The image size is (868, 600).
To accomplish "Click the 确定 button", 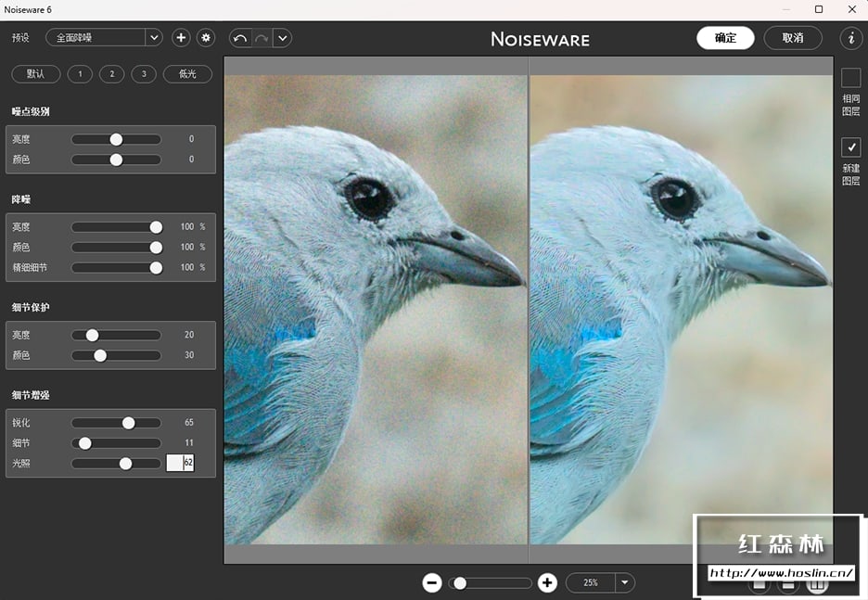I will click(x=725, y=38).
